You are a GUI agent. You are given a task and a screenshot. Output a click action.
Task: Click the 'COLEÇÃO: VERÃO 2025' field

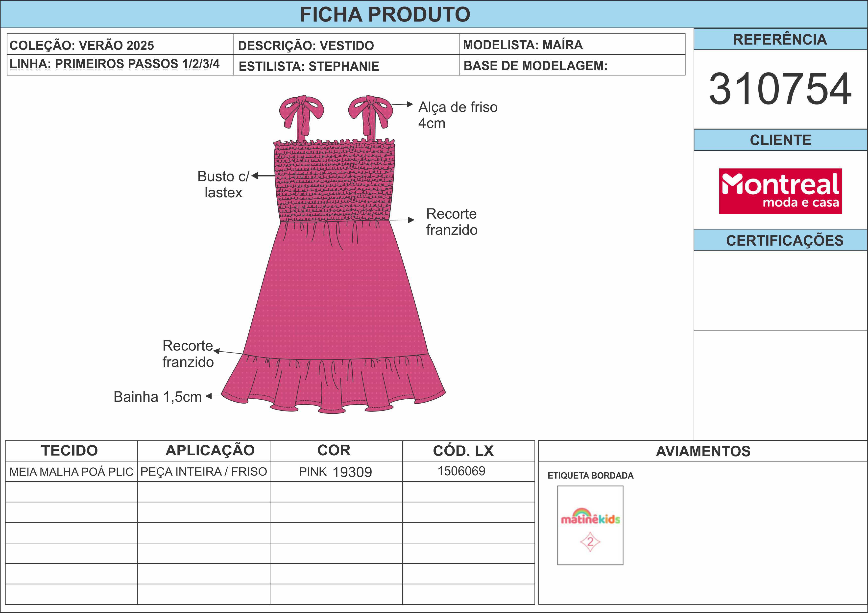pos(82,45)
